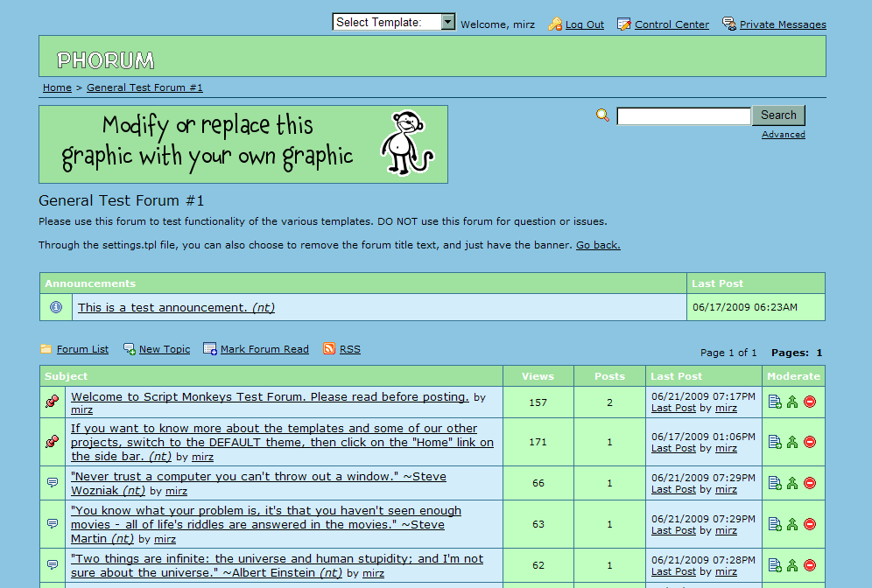Delete the 'If you want to know more' topic
The width and height of the screenshot is (872, 588).
(x=810, y=442)
